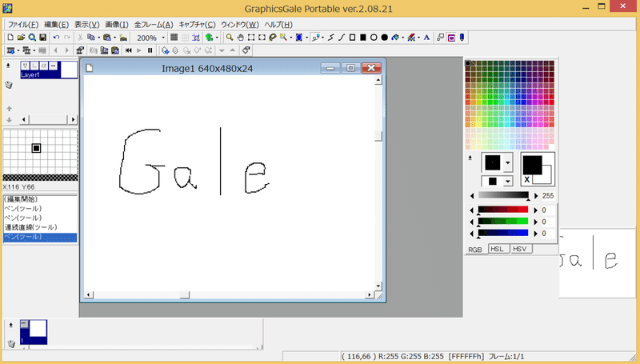Select the Pen freehand tool

coord(315,38)
